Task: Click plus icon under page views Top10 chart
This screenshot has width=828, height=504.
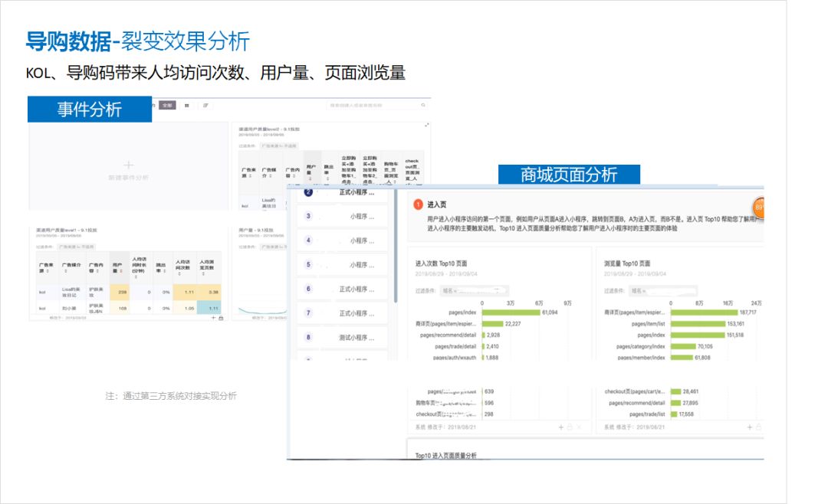Action: click(747, 427)
